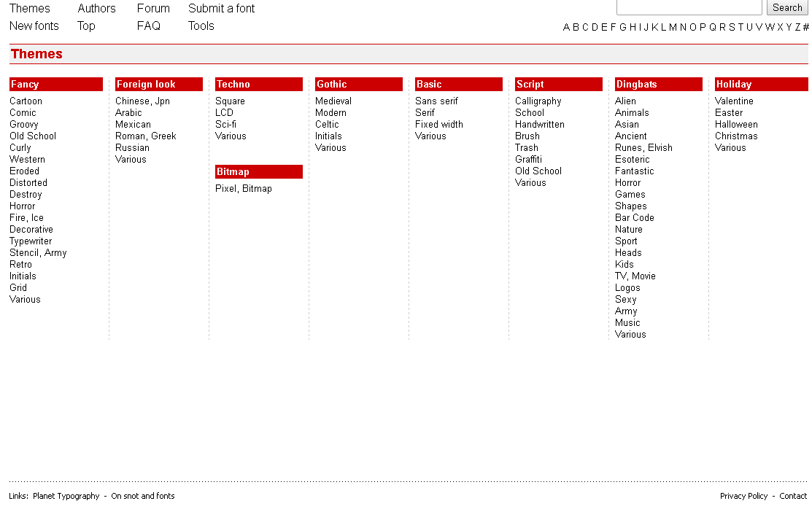Open Sans serif theme
The image size is (812, 509).
[x=436, y=101]
